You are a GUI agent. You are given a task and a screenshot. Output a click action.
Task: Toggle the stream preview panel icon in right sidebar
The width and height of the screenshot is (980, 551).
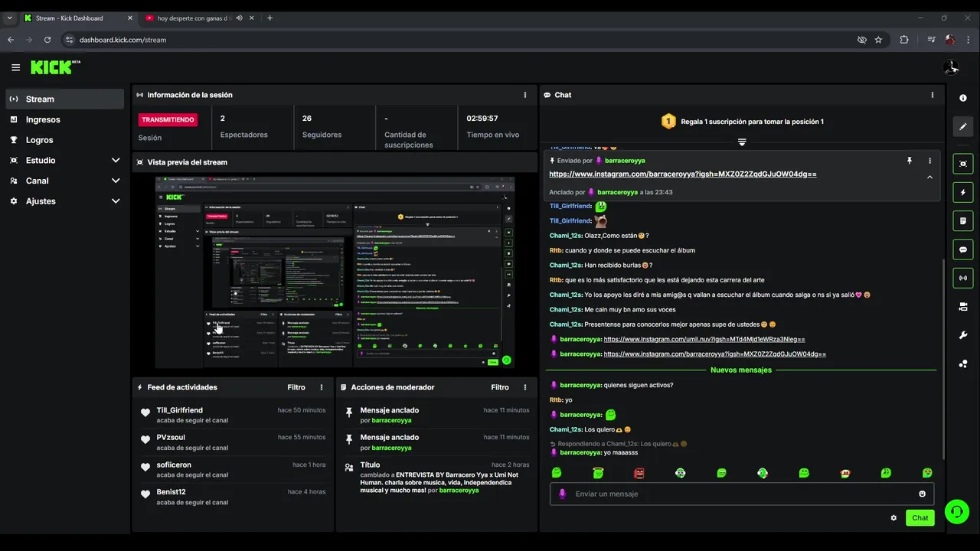(x=963, y=164)
